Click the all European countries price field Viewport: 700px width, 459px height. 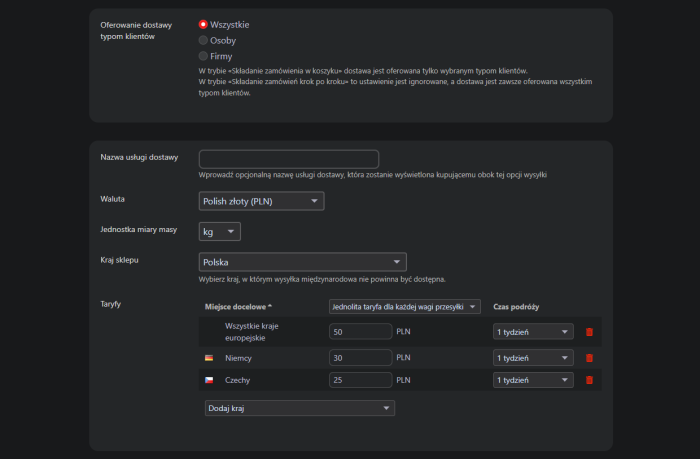pyautogui.click(x=359, y=332)
